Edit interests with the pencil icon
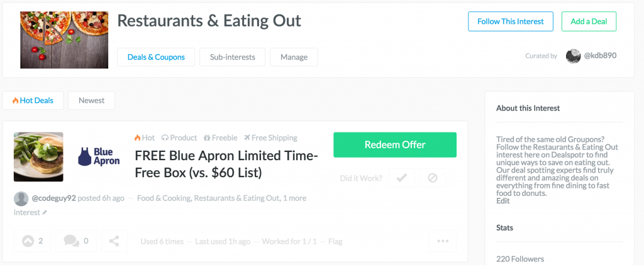Viewport: 644px width, 265px height. click(x=45, y=212)
